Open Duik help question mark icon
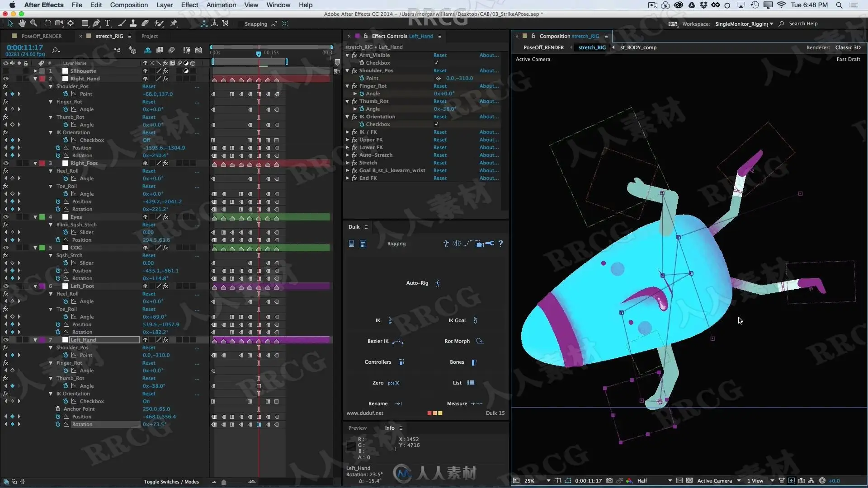The width and height of the screenshot is (868, 488). (x=500, y=244)
